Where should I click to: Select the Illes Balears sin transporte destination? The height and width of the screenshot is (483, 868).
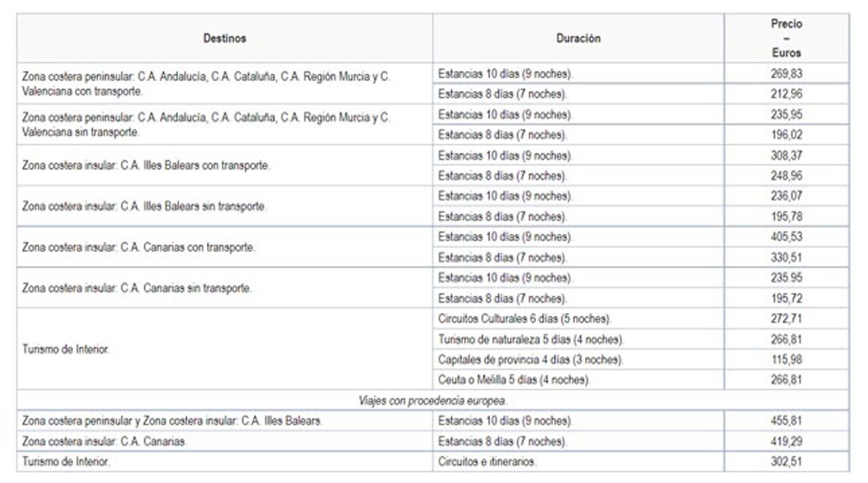pyautogui.click(x=225, y=206)
